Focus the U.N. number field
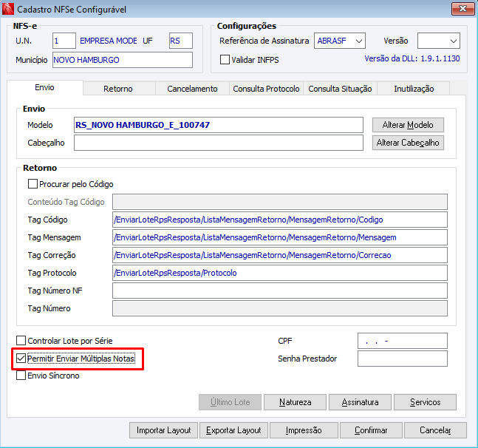478x448 pixels. [64, 41]
